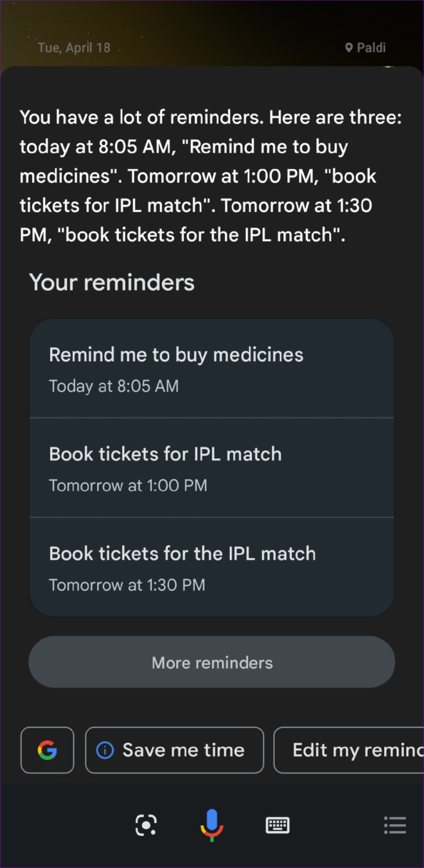Show More reminders

[212, 662]
